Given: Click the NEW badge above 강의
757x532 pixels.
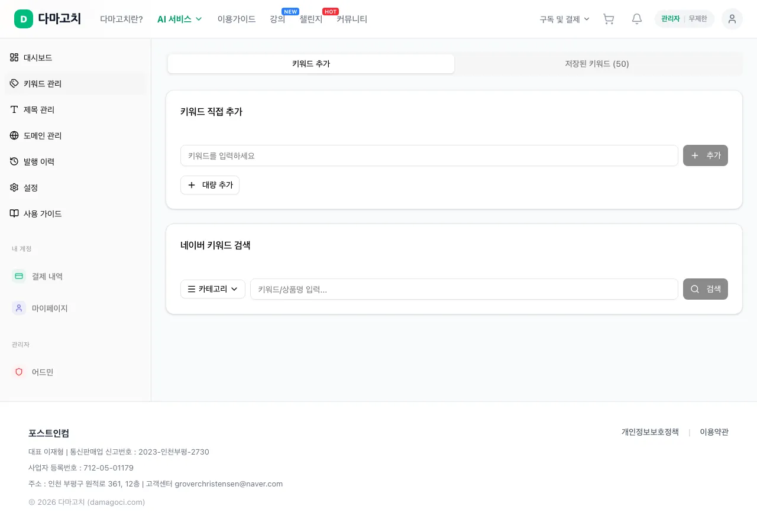Looking at the screenshot, I should (290, 11).
